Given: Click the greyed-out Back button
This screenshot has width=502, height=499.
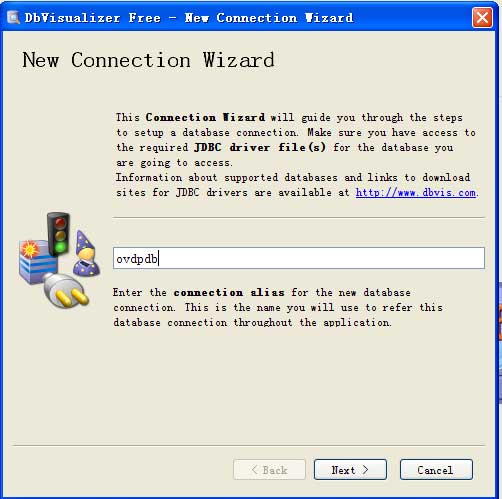Looking at the screenshot, I should 269,470.
